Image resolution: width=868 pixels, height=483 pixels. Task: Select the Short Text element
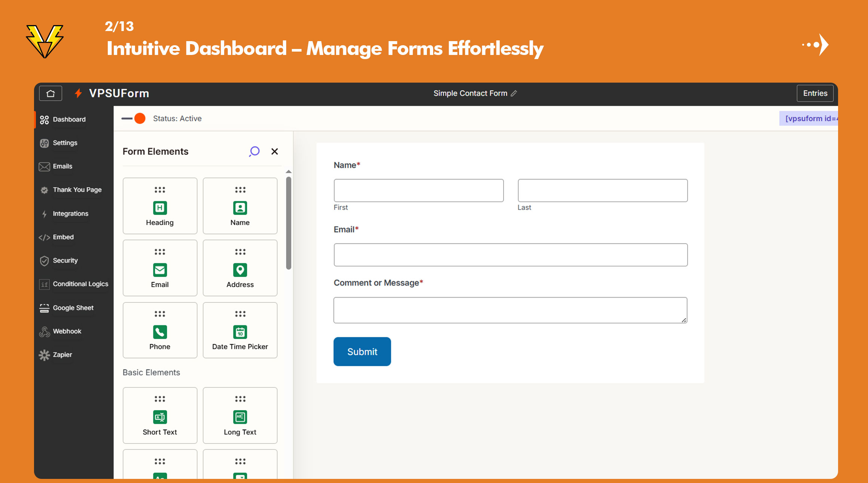click(x=160, y=415)
